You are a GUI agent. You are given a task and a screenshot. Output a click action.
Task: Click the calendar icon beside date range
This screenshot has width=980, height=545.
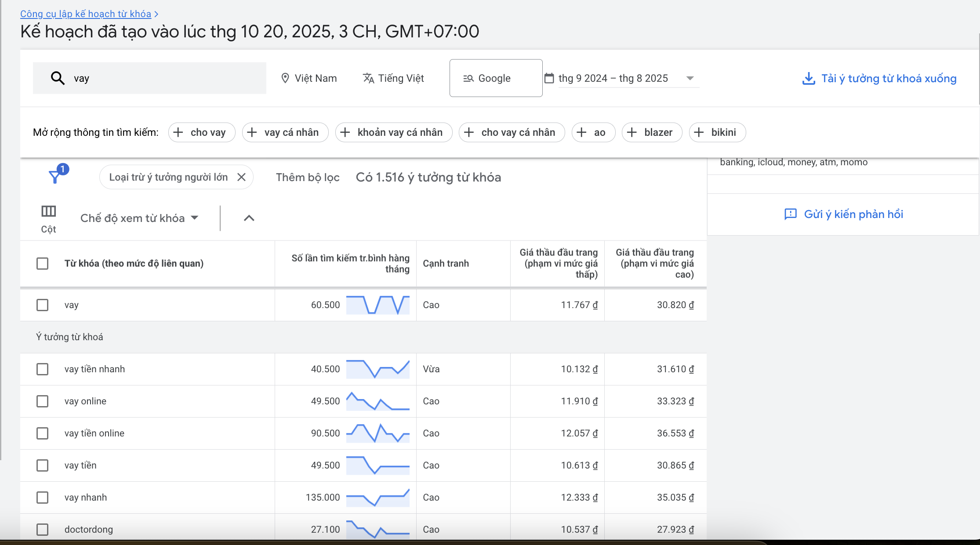pos(549,78)
